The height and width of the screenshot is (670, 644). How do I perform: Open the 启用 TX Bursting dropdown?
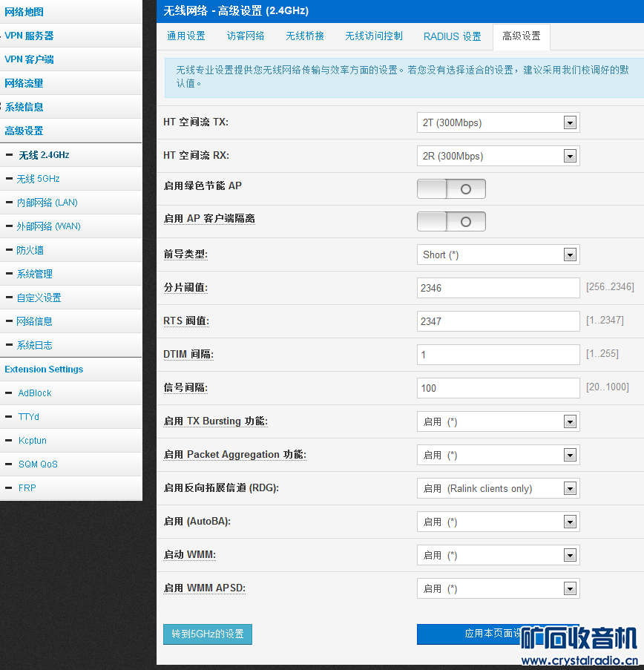coord(499,421)
